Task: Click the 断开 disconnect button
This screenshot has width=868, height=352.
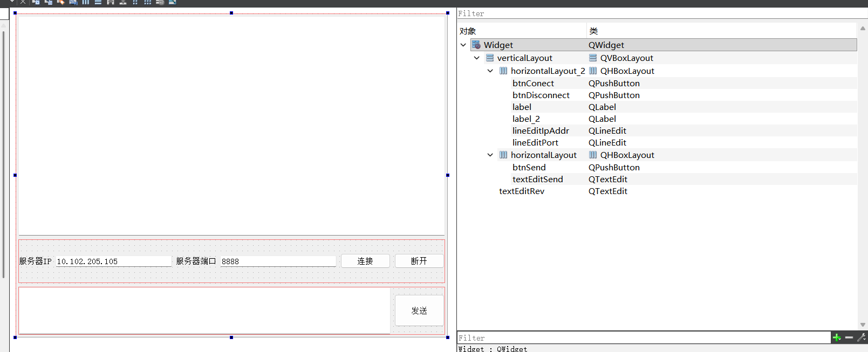Action: (x=419, y=261)
